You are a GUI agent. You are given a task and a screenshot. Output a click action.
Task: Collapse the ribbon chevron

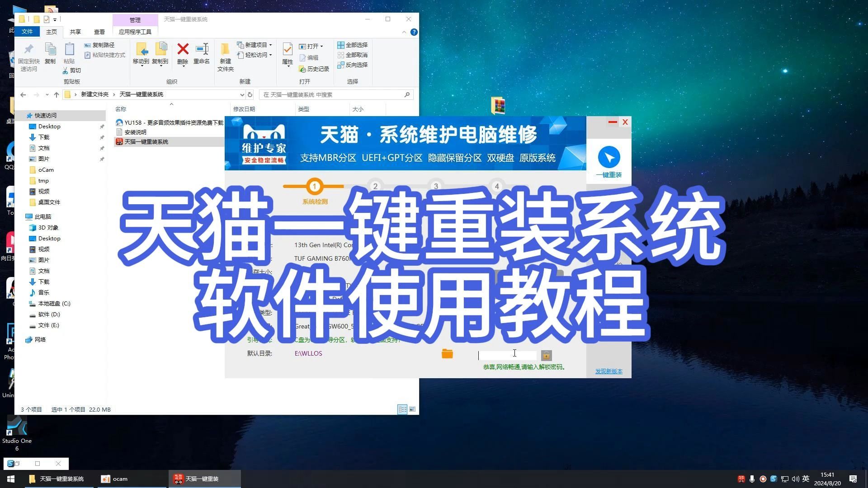coord(404,32)
